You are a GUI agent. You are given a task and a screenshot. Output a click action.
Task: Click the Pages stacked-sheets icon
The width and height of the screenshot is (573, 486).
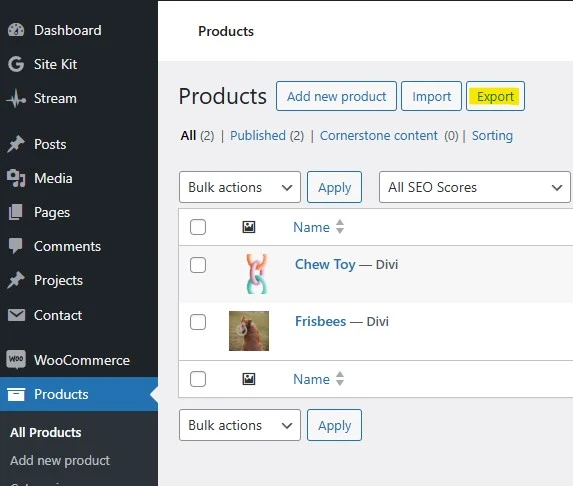[16, 212]
